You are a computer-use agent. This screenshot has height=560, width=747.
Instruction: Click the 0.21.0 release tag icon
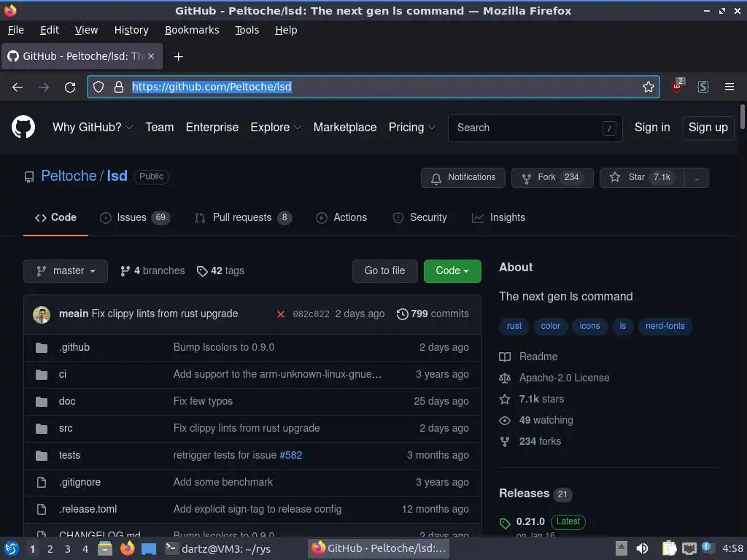point(505,524)
